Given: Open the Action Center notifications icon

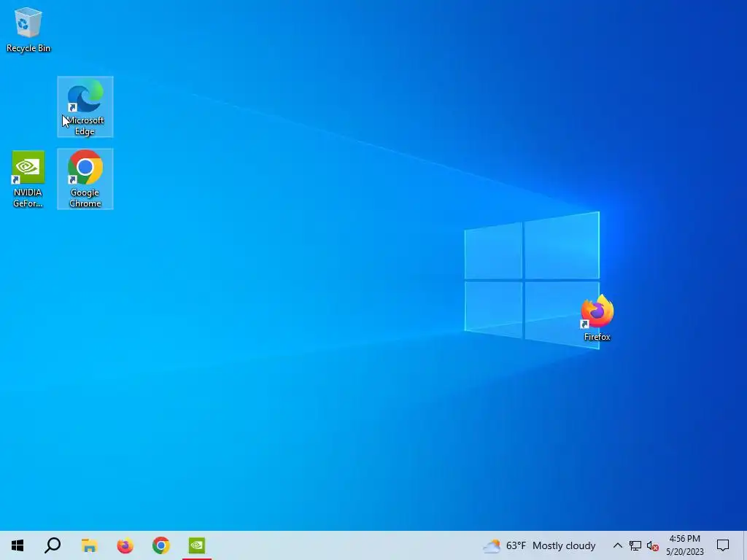Looking at the screenshot, I should point(723,545).
